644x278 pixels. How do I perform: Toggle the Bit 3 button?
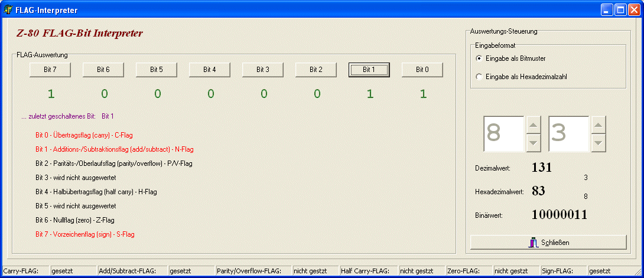pos(263,70)
